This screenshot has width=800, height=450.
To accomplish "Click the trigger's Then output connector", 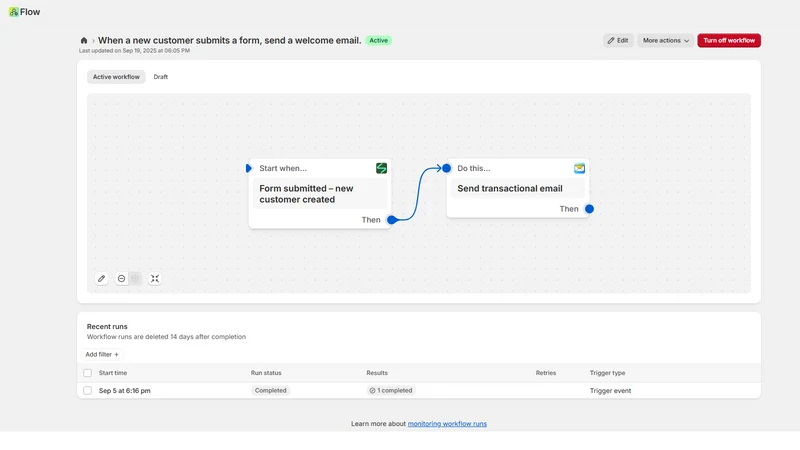I will pyautogui.click(x=392, y=220).
